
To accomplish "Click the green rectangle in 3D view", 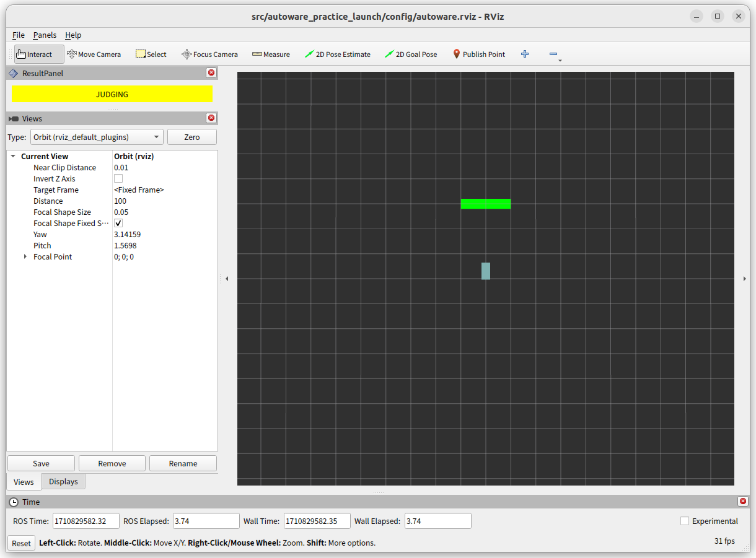I will coord(485,204).
